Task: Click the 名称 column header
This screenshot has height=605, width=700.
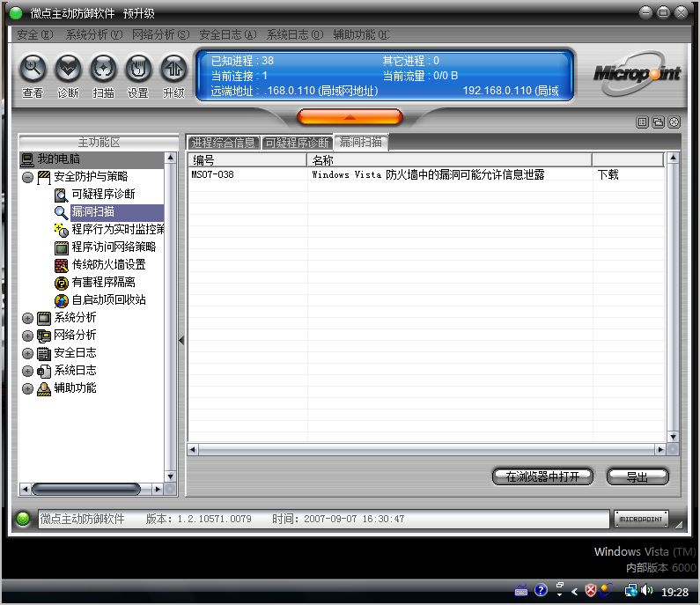Action: [x=450, y=160]
